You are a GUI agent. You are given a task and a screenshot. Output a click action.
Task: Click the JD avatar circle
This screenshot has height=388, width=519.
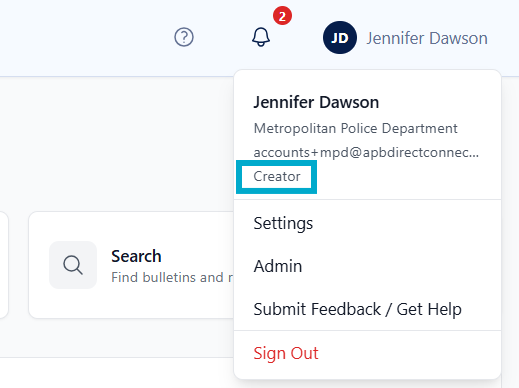coord(340,38)
